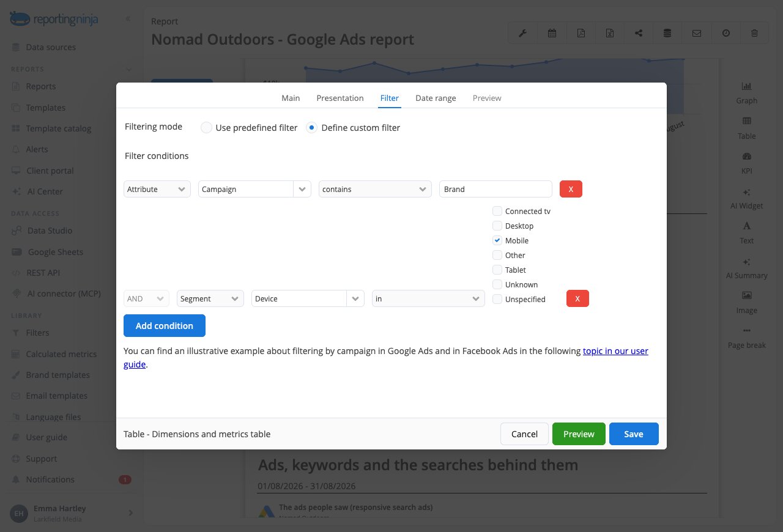Image resolution: width=783 pixels, height=532 pixels.
Task: Open the Segment type dropdown
Action: (x=210, y=298)
